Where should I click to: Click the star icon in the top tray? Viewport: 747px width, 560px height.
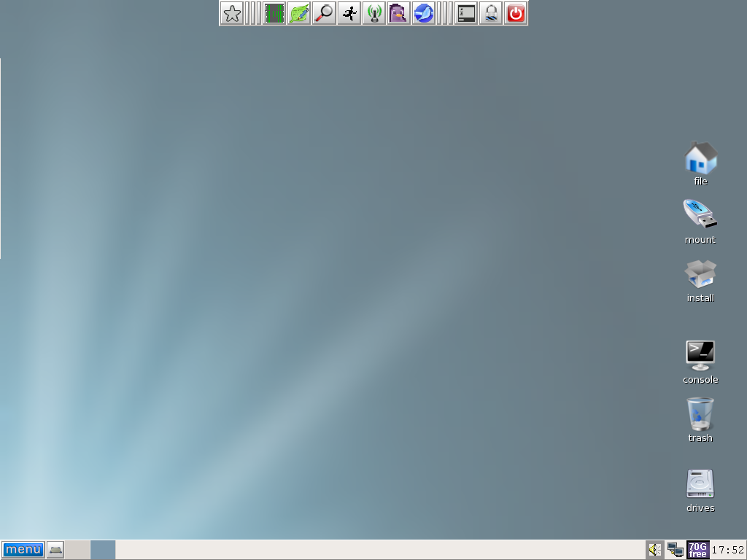(232, 13)
